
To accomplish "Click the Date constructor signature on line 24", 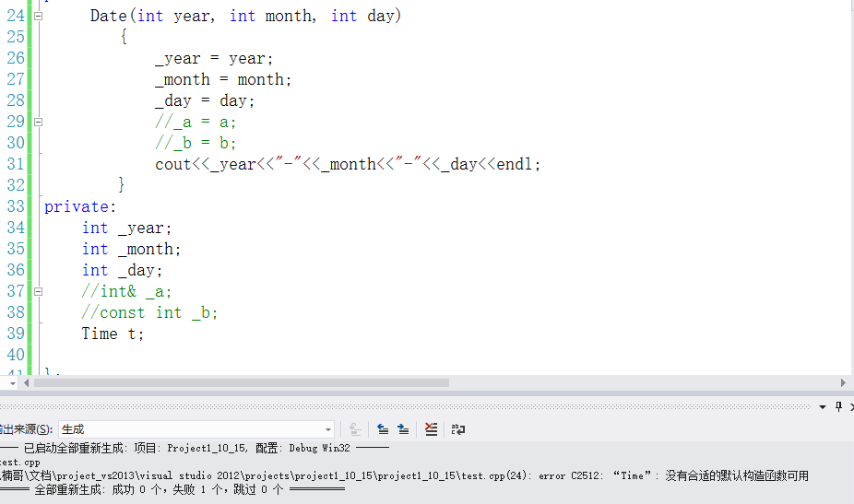I will (245, 16).
